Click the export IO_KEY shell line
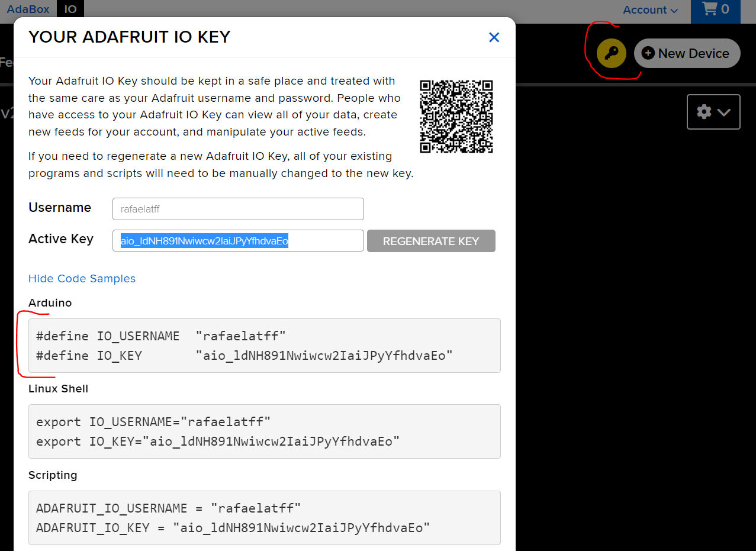Screen dimensions: 756x551 click(x=218, y=441)
